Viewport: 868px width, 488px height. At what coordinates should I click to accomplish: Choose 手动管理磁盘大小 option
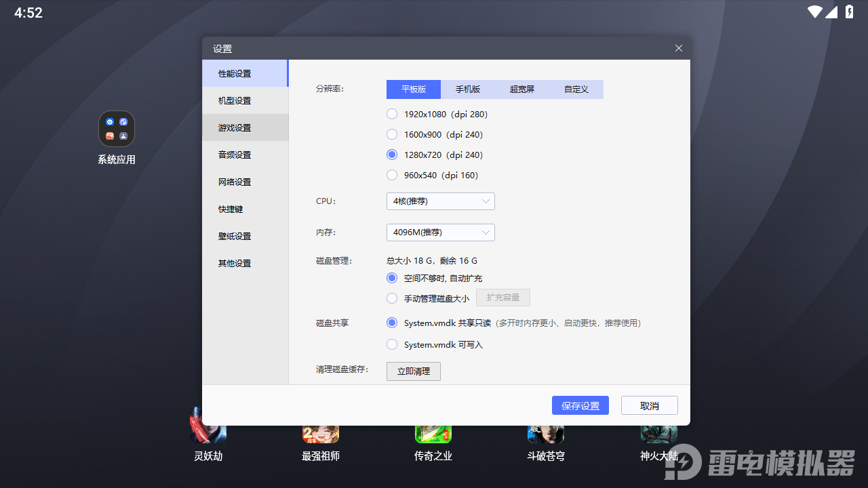pyautogui.click(x=392, y=298)
